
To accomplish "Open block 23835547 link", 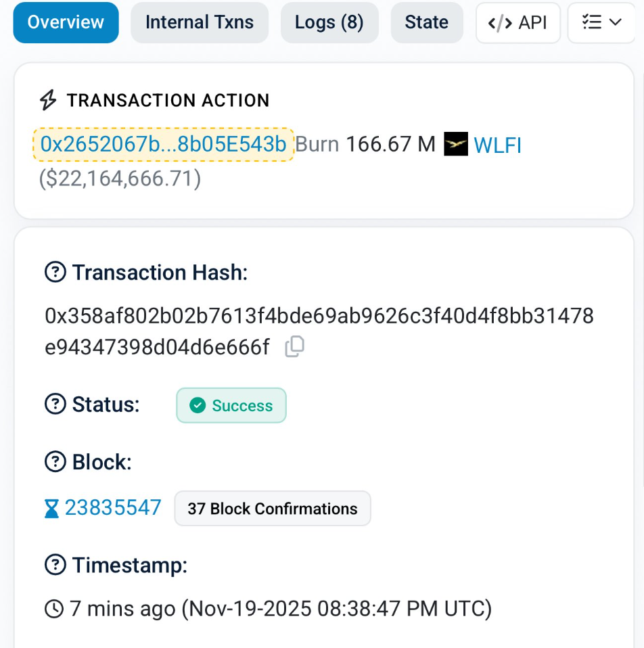I will pyautogui.click(x=113, y=508).
